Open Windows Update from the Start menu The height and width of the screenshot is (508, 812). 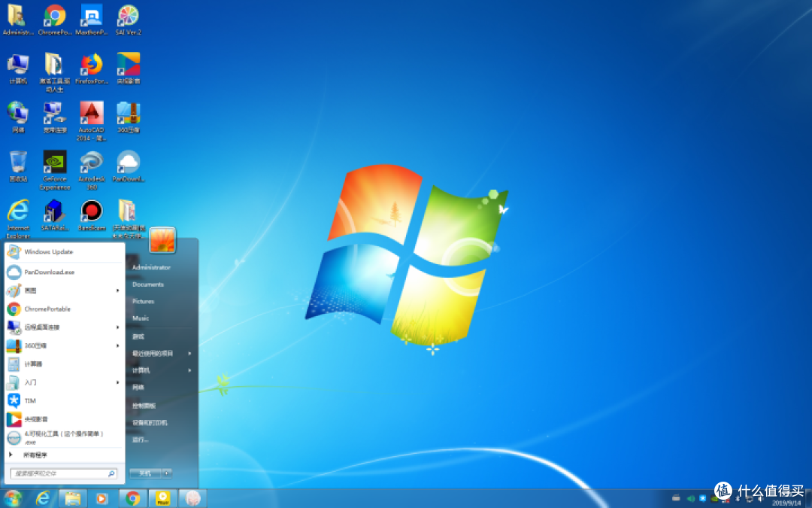tap(65, 252)
